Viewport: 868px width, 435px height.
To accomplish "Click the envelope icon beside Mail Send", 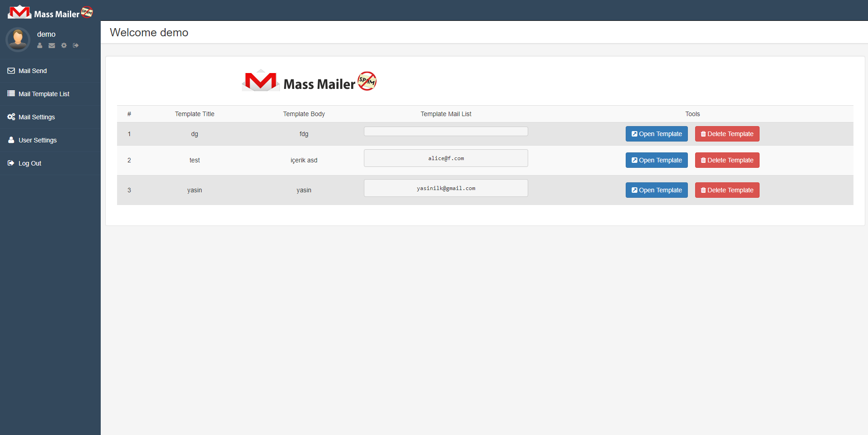I will [x=11, y=71].
